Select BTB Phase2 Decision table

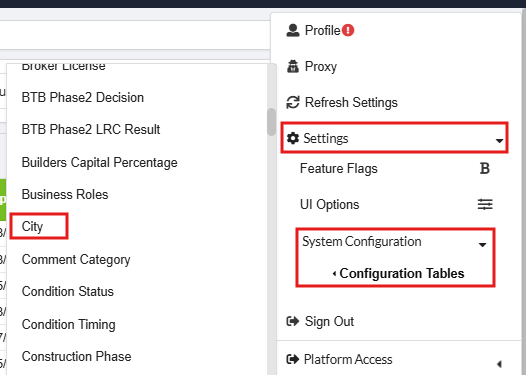[x=83, y=98]
